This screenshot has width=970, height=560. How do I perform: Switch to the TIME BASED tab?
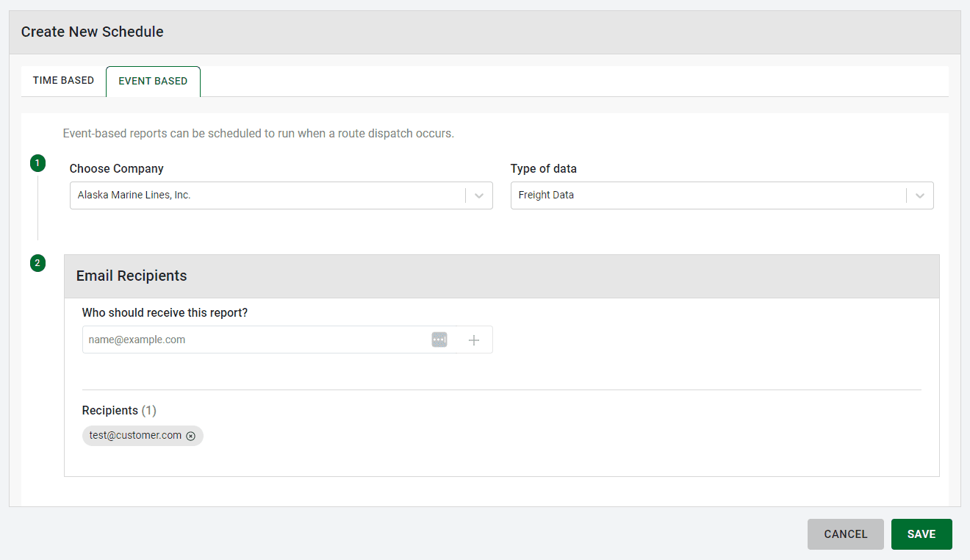tap(63, 81)
